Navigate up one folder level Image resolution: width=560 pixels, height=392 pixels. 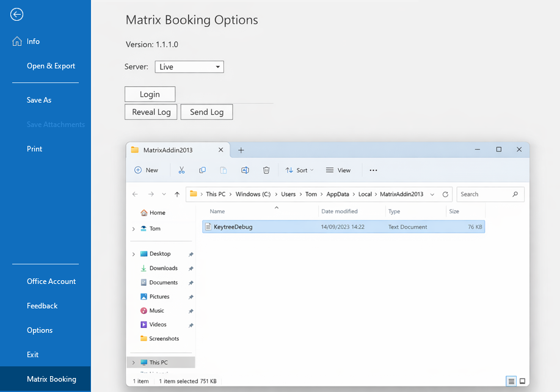click(176, 194)
